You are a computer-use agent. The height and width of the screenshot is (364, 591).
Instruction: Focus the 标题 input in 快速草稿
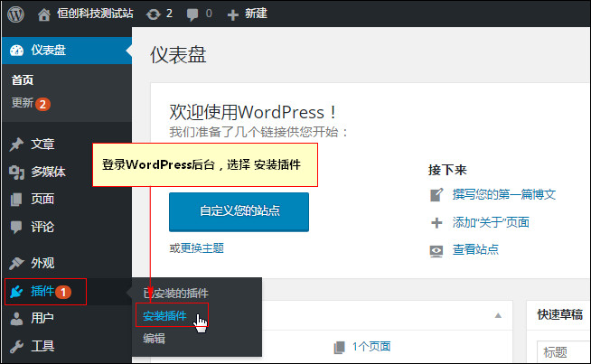[x=564, y=352]
